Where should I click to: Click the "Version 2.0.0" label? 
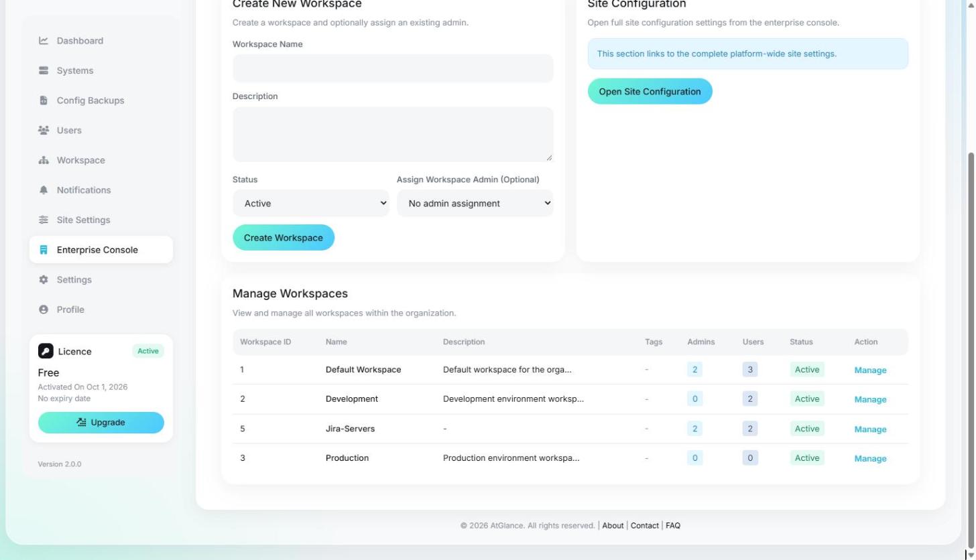60,464
